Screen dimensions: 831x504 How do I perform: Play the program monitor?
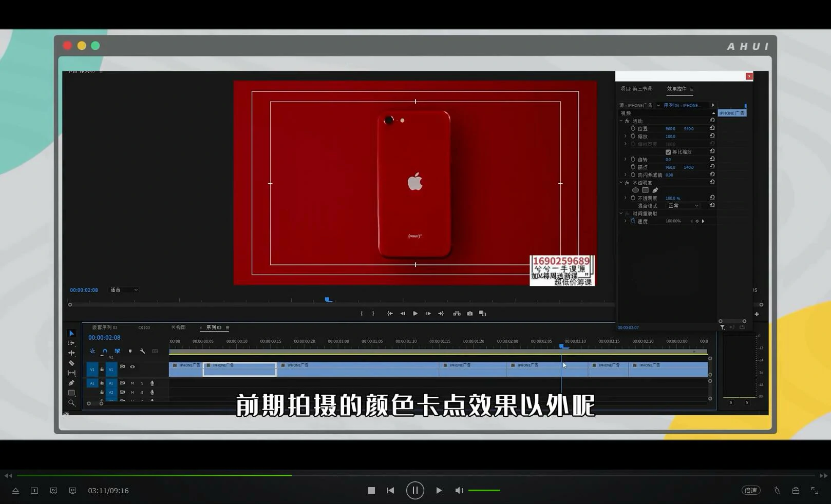click(415, 314)
